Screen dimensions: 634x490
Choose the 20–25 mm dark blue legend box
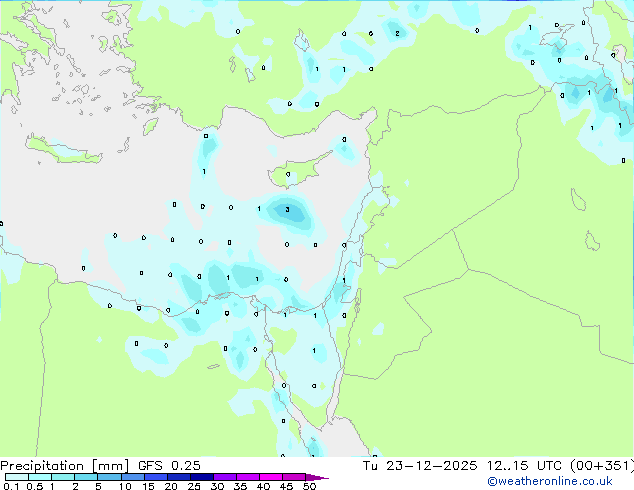coord(178,477)
